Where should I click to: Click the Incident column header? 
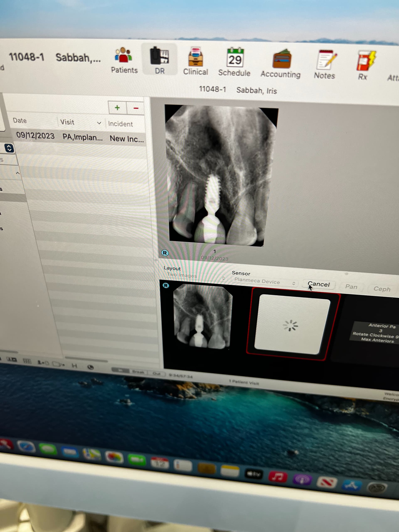coord(120,124)
